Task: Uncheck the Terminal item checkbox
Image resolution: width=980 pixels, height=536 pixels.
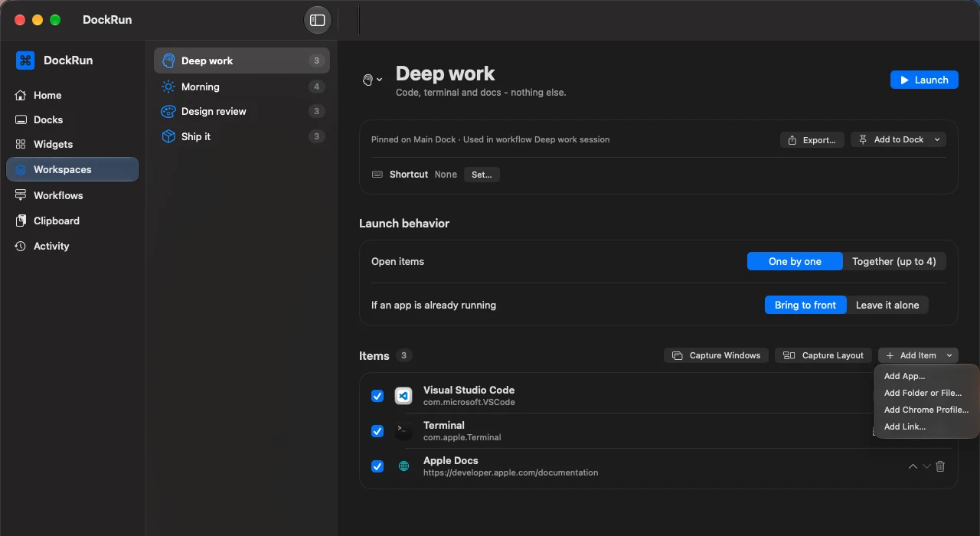Action: coord(377,431)
